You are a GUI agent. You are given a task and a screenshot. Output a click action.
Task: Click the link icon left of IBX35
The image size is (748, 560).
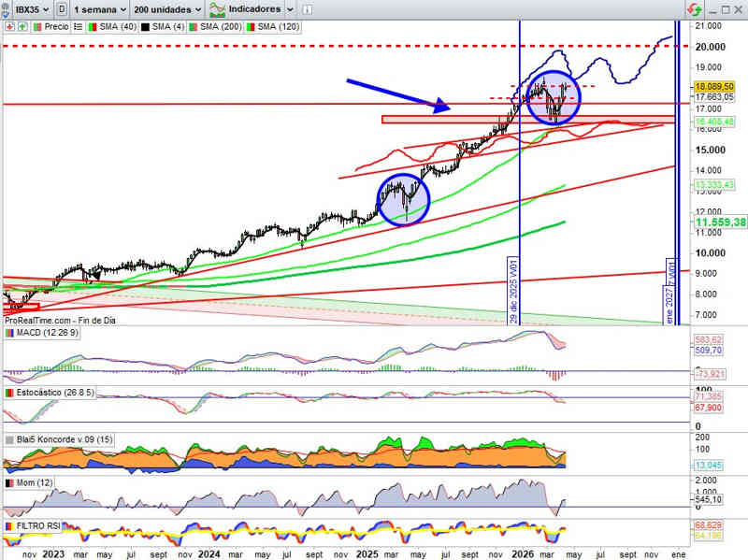point(8,9)
